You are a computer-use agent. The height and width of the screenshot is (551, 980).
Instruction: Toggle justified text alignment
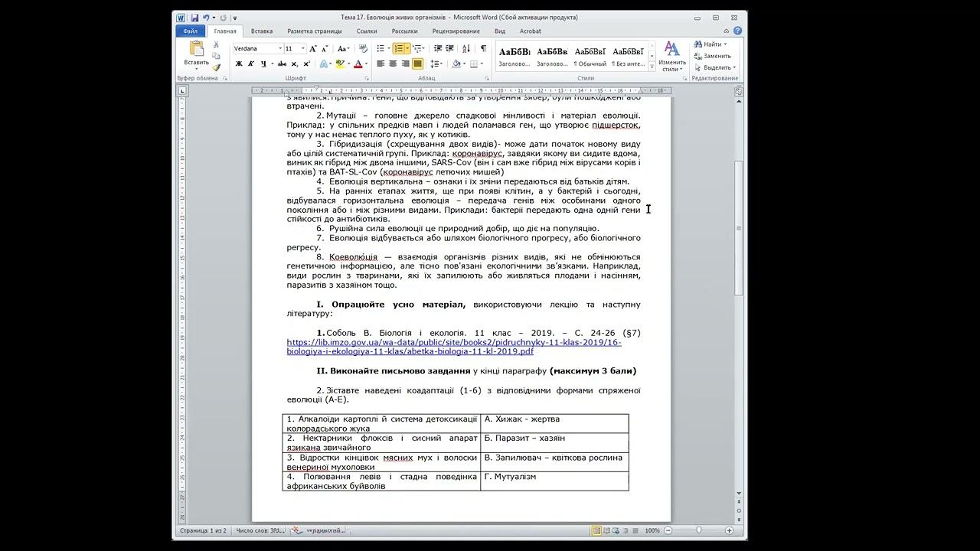click(x=417, y=64)
